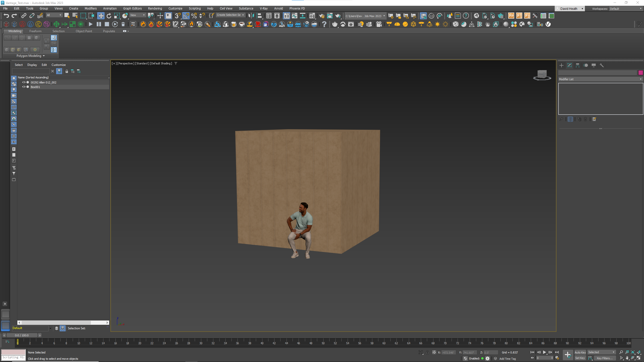Viewport: 644px width, 362px height.
Task: Toggle Display Cameras filter in Scene Explorer
Action: pyautogui.click(x=14, y=96)
